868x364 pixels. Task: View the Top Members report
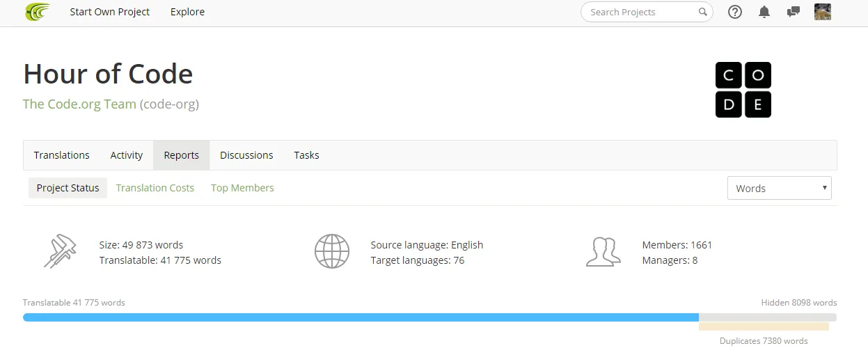(x=242, y=188)
